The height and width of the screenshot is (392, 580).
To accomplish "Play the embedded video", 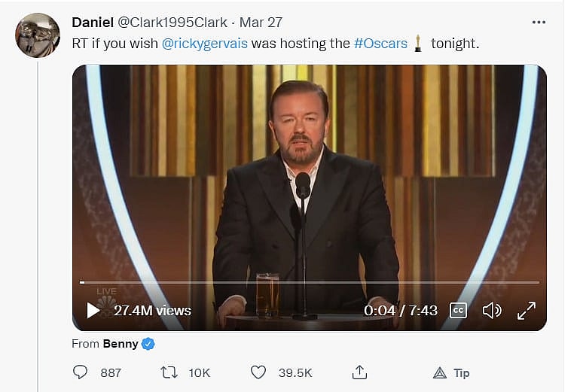I will click(93, 310).
